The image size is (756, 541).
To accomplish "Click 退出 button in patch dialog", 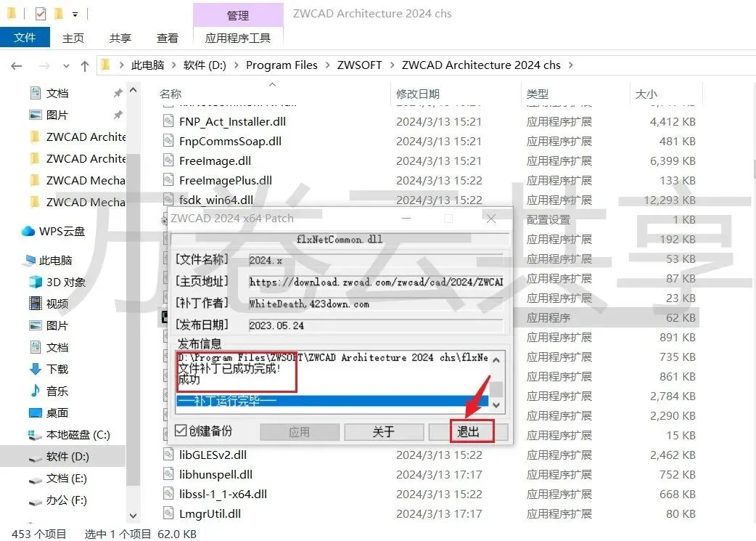I will [x=468, y=432].
